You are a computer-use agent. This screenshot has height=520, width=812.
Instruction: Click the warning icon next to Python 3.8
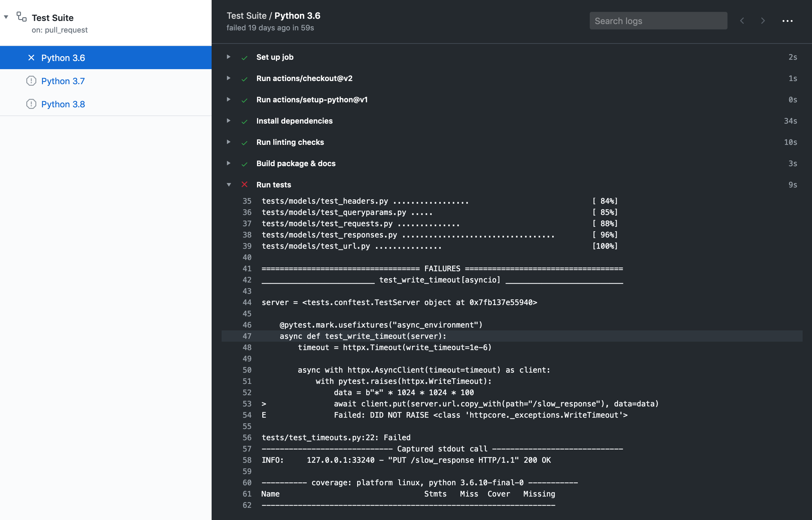coord(31,104)
